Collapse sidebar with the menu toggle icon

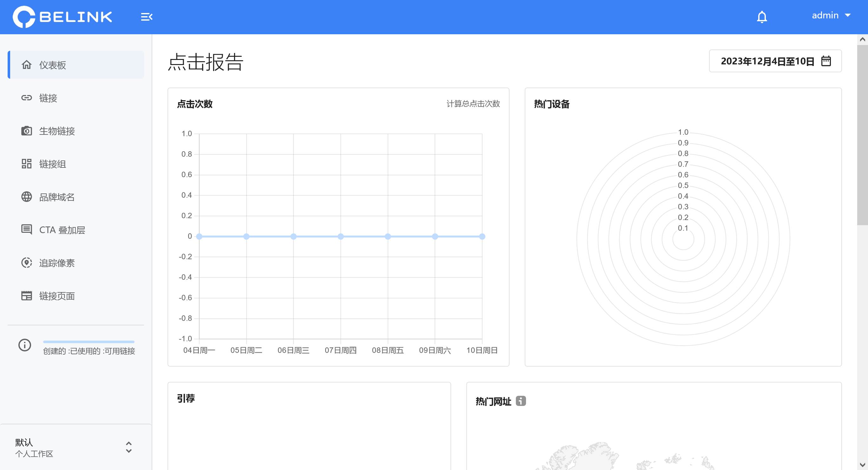pyautogui.click(x=147, y=17)
